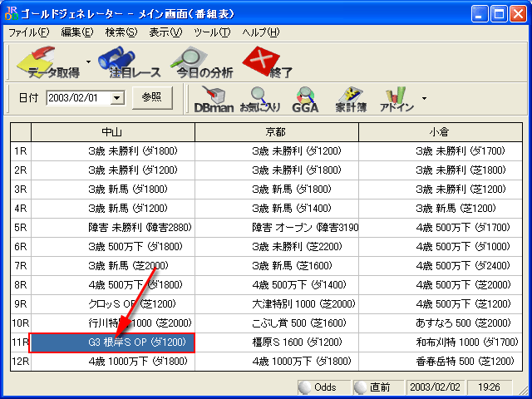Open the ファイル(F) menu
The image size is (532, 399).
pyautogui.click(x=28, y=32)
